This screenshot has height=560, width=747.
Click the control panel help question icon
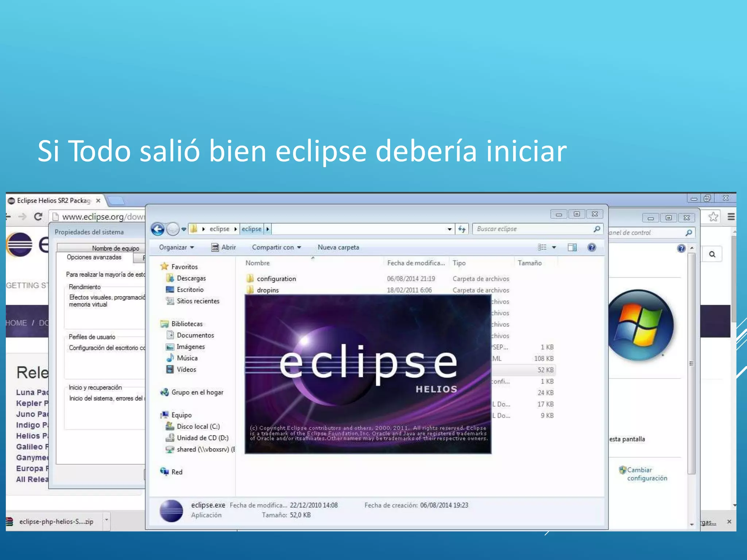coord(681,248)
